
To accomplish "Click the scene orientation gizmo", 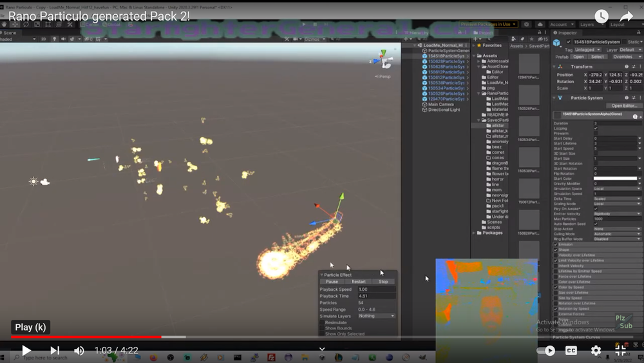I will coord(383,60).
